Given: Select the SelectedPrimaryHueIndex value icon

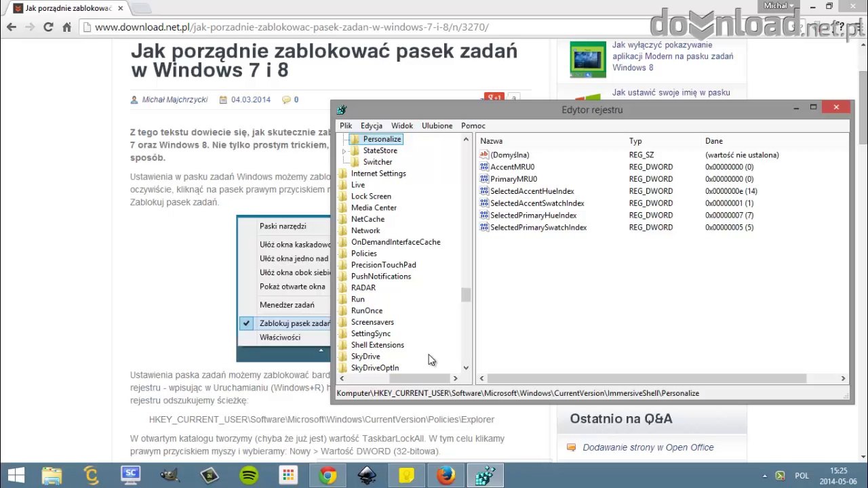Looking at the screenshot, I should [x=484, y=216].
